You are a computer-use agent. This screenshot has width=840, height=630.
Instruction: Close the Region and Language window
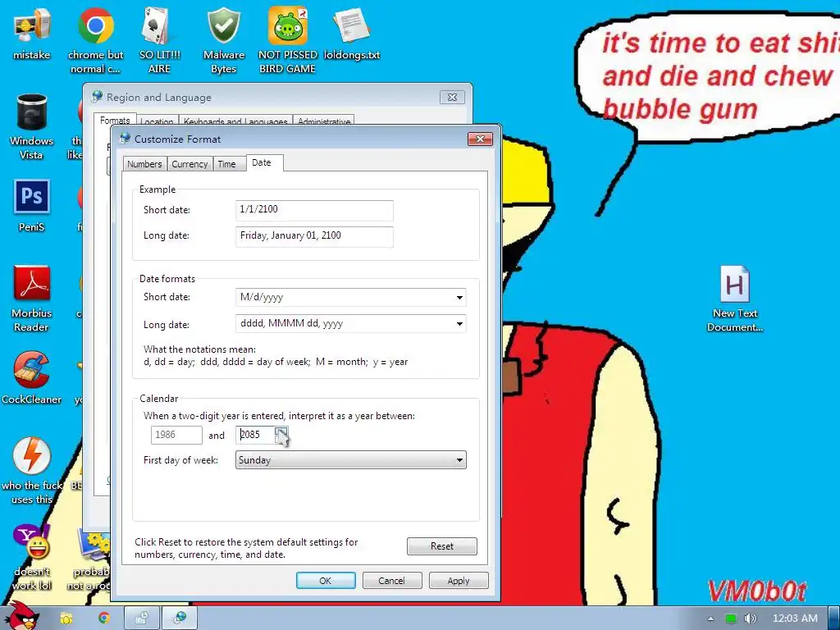pyautogui.click(x=452, y=97)
